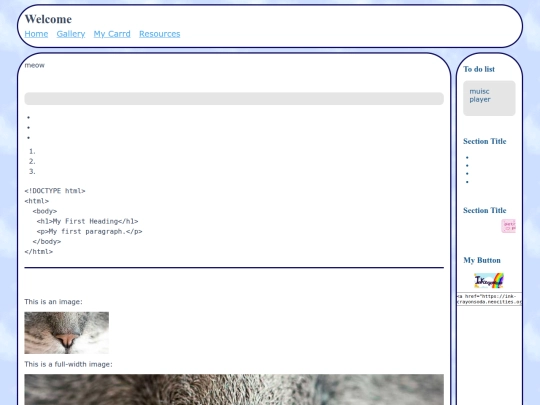This screenshot has height=405, width=540.
Task: Click the empty gray bar below 'meow'
Action: 234,98
